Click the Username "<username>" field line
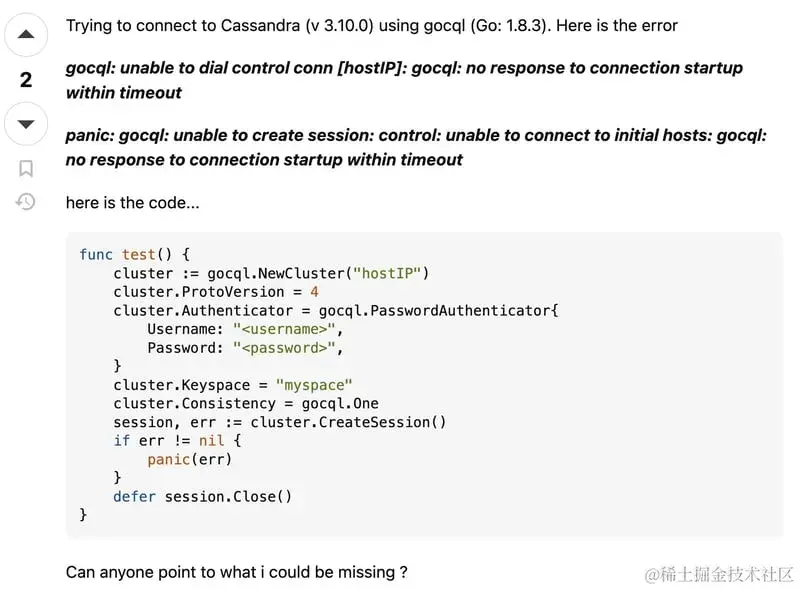The width and height of the screenshot is (800, 590). [x=245, y=329]
